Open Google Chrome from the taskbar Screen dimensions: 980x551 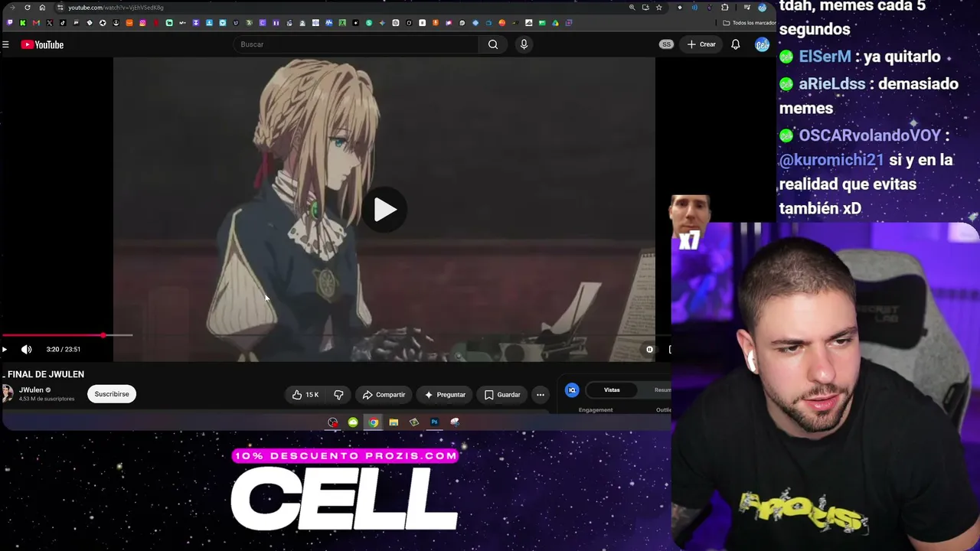373,422
